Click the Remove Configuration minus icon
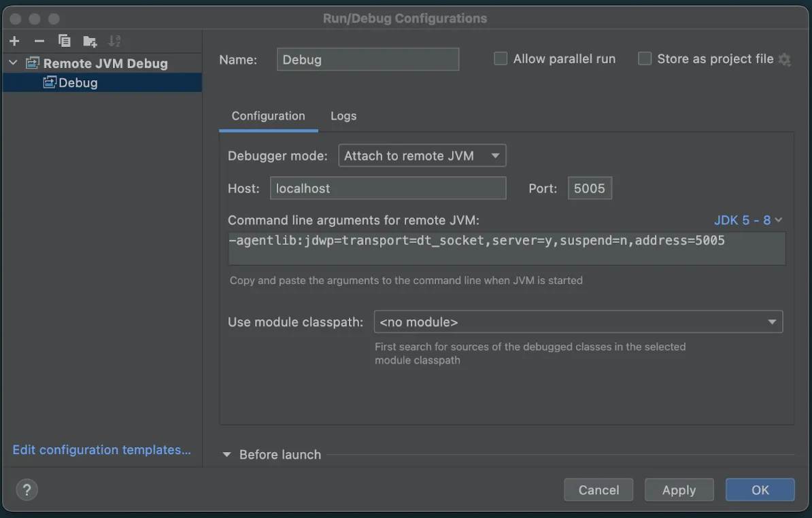Viewport: 812px width, 518px height. 39,41
